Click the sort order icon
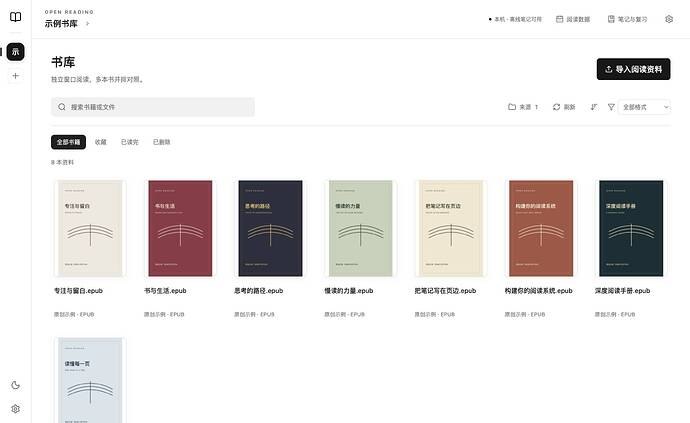Viewport: 690px width, 423px height. (x=594, y=107)
